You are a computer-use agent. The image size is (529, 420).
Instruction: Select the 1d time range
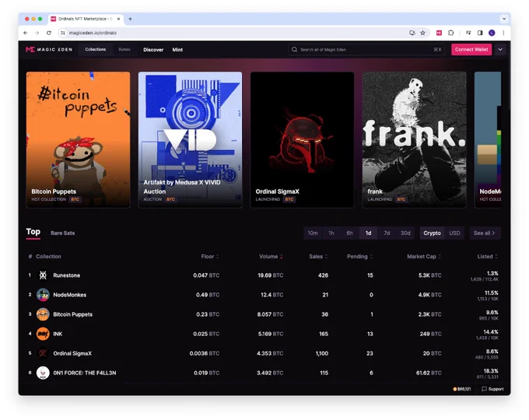pos(368,233)
